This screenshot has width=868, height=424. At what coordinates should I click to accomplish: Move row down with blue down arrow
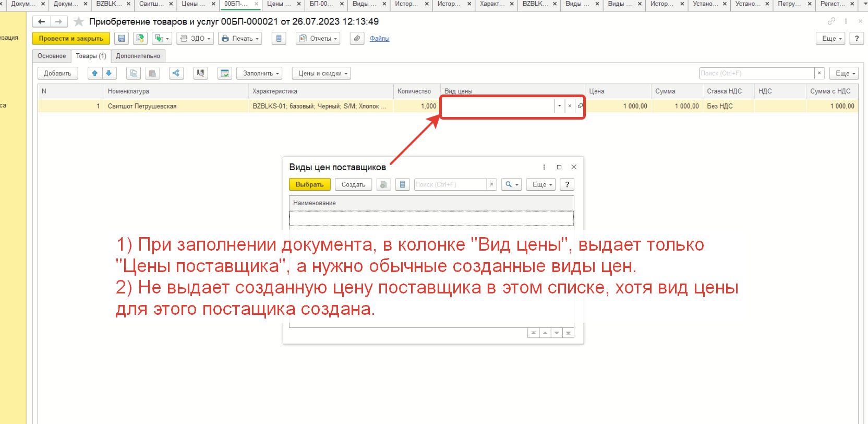click(108, 74)
